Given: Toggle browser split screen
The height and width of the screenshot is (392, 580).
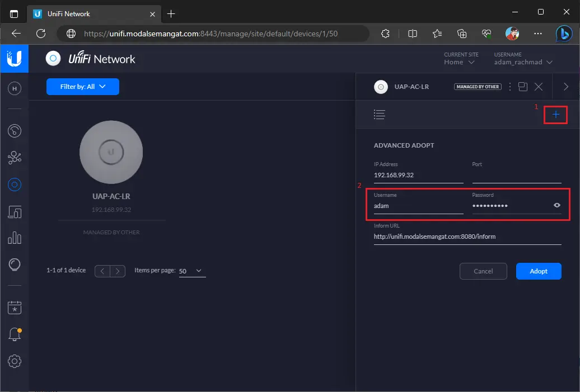Looking at the screenshot, I should pos(413,34).
